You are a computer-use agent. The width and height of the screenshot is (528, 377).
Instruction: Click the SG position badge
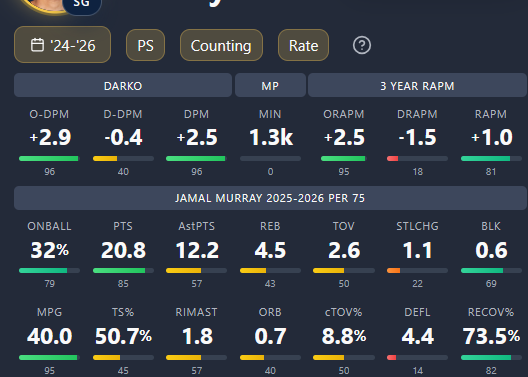coord(82,5)
